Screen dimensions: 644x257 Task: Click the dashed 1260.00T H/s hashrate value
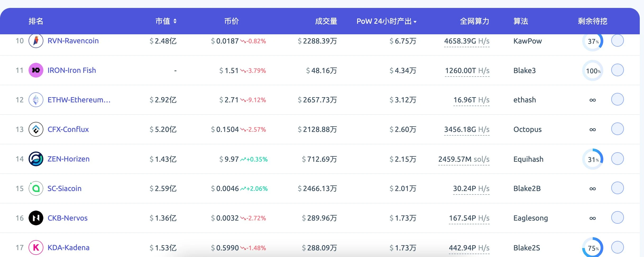[467, 70]
